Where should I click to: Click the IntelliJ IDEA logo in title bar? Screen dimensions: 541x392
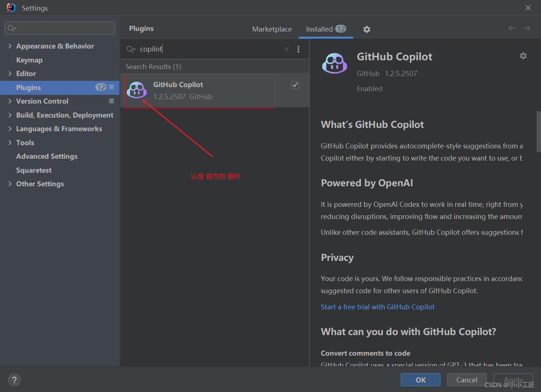point(11,8)
